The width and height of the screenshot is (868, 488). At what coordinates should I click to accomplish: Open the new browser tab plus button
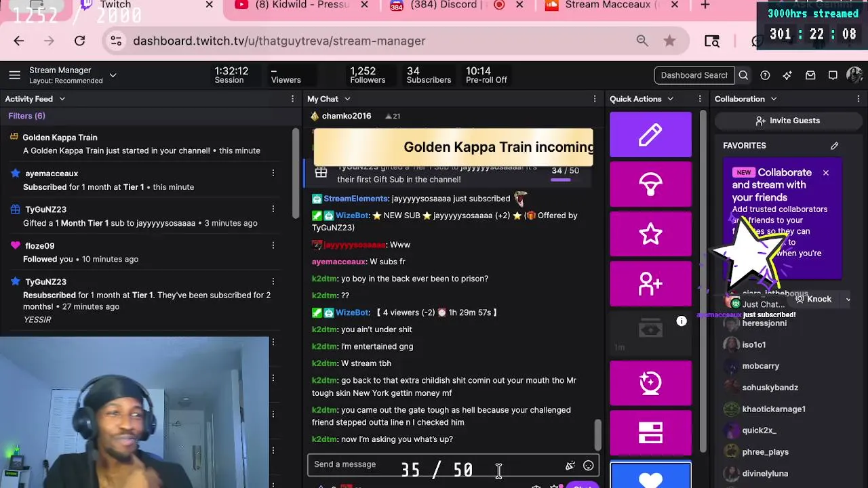point(705,5)
